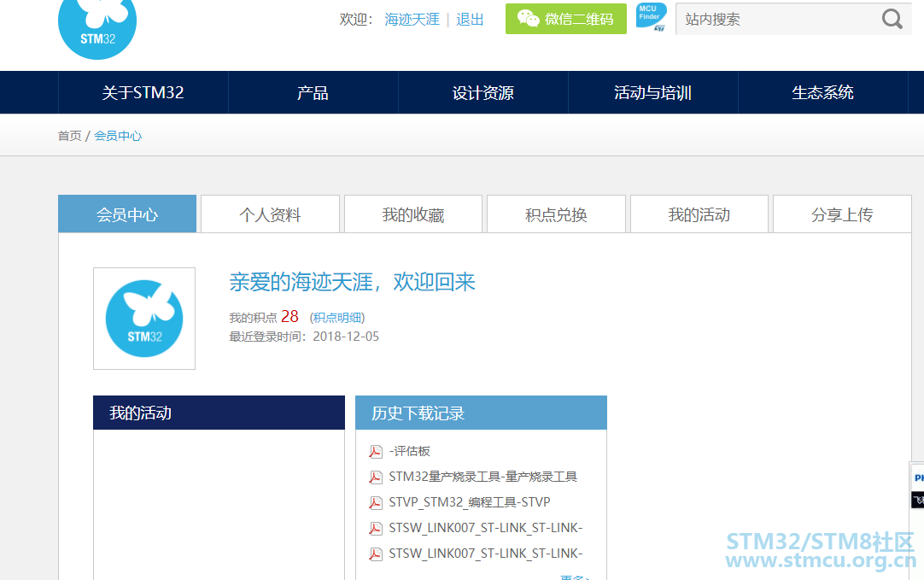Click PDF icon beside last STSW_LINK007 entry
Image resolution: width=924 pixels, height=580 pixels.
376,554
